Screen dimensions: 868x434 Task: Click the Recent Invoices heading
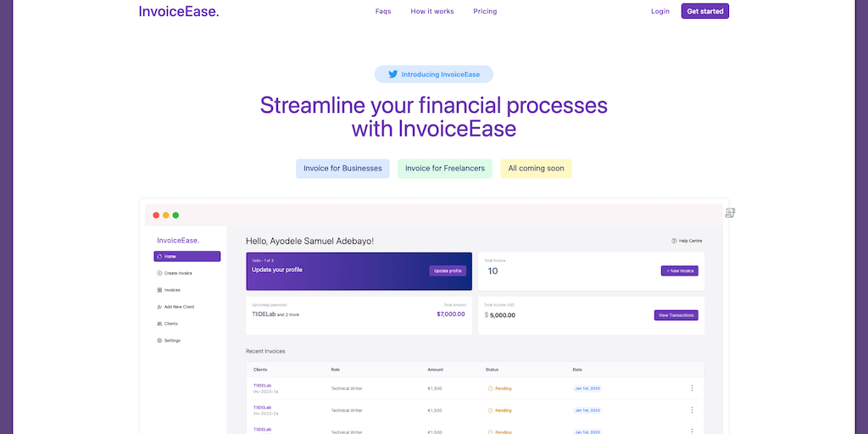tap(265, 351)
